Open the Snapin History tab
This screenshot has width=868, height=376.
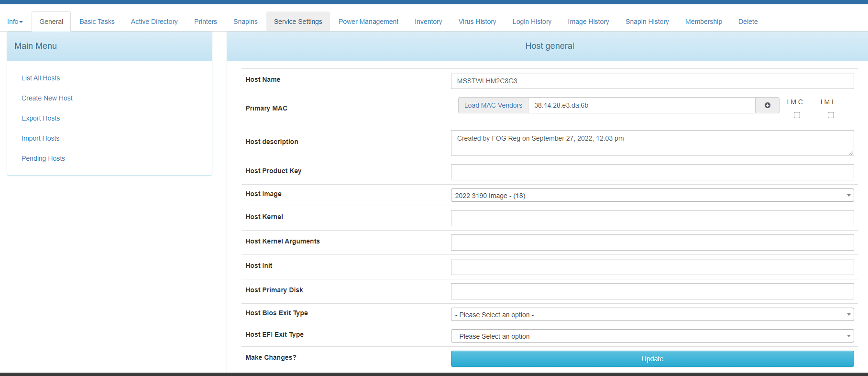click(647, 22)
